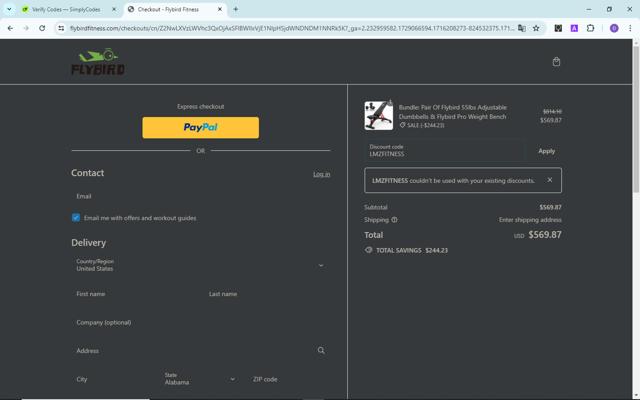Click the Address field
Image resolution: width=640 pixels, height=400 pixels.
200,351
